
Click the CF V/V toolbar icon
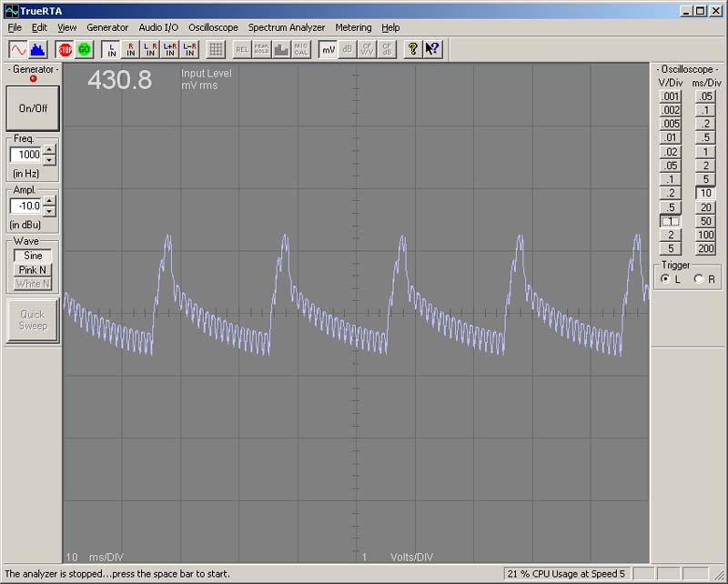[x=367, y=49]
